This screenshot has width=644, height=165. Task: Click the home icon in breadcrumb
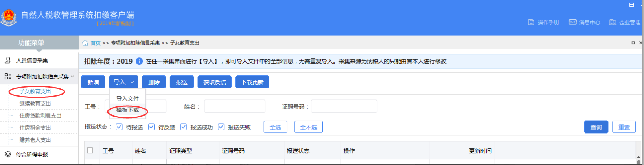(x=85, y=43)
